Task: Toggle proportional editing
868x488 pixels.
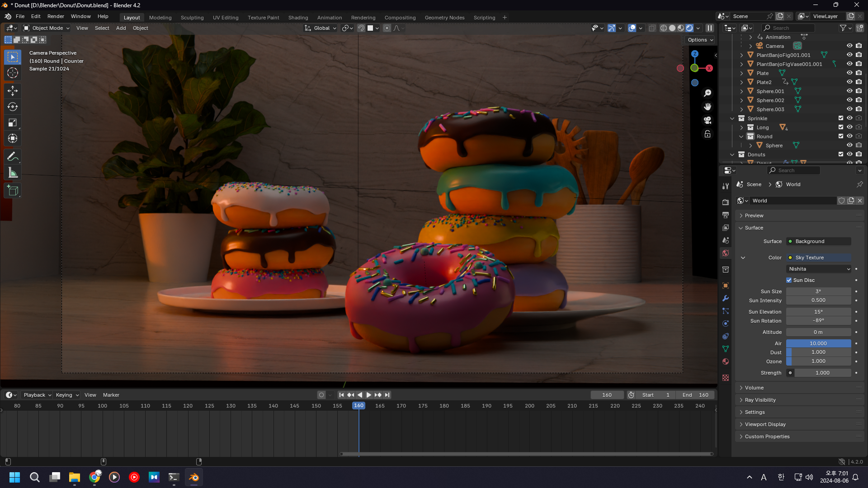Action: (x=387, y=28)
